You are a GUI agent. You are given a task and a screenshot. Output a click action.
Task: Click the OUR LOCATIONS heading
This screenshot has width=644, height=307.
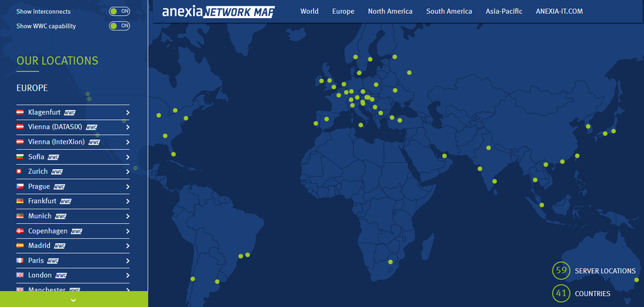tap(57, 61)
